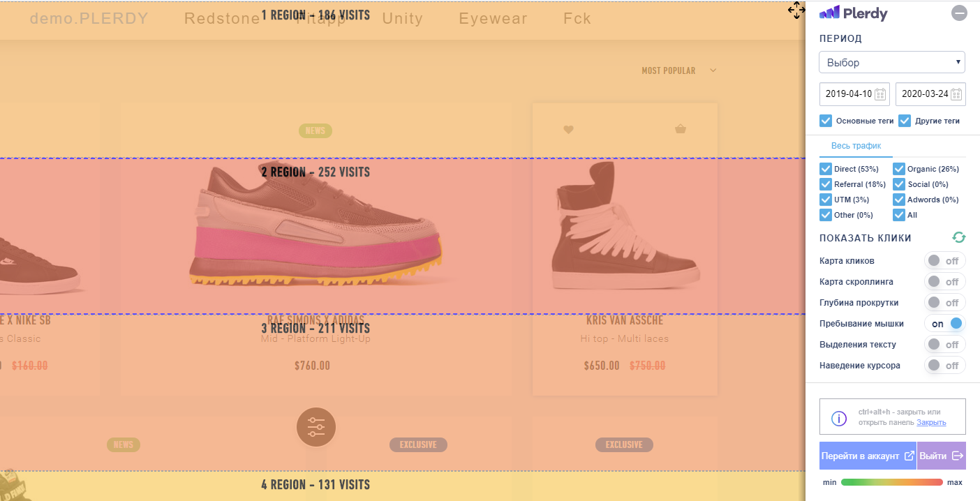Click the info icon in hint box

pos(839,418)
